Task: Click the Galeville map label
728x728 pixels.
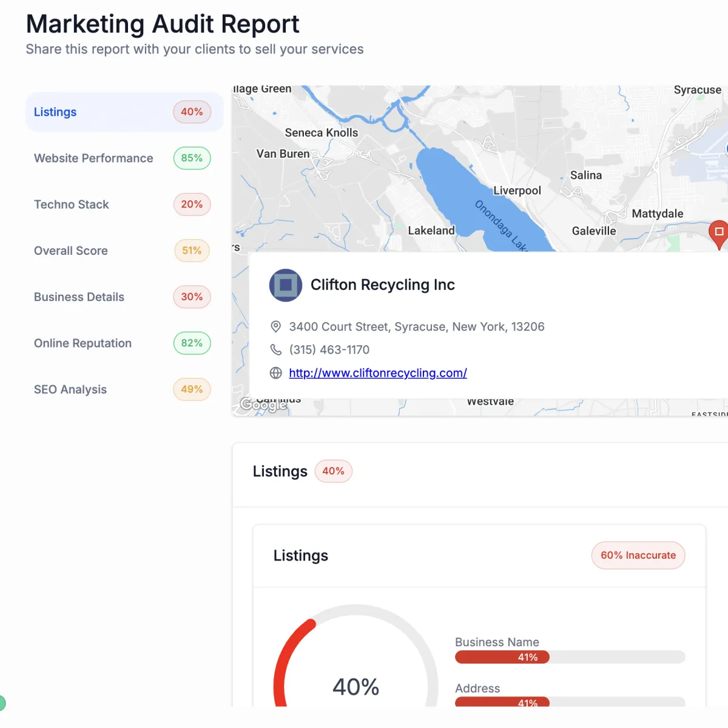Action: [594, 231]
